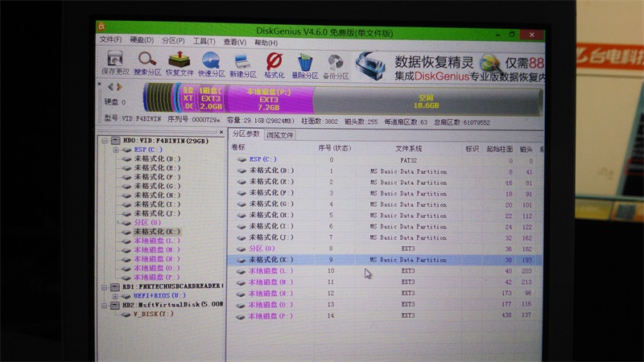Close the left tree panel with its x
644x362 pixels.
click(221, 132)
